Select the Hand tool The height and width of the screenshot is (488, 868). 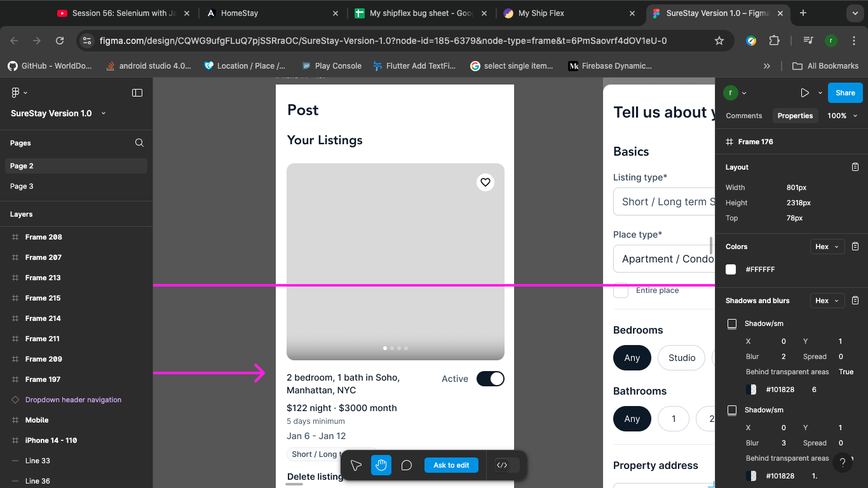tap(381, 465)
